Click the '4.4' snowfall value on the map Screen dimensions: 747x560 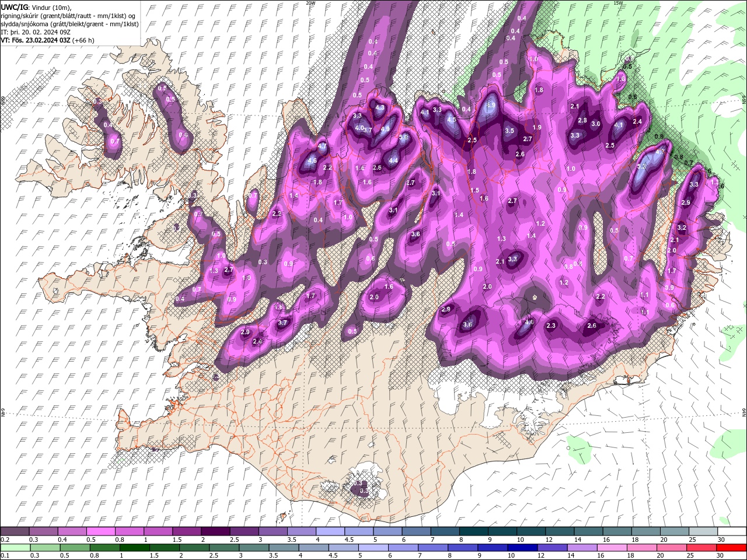point(393,160)
